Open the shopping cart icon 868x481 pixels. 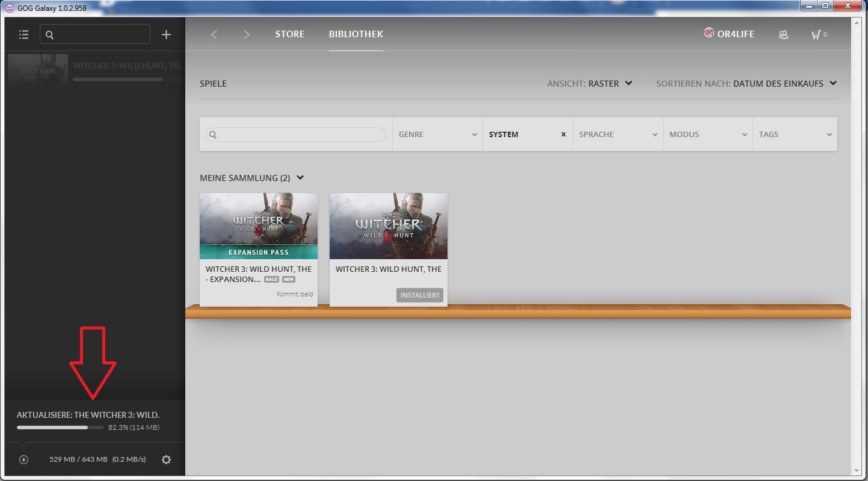816,34
